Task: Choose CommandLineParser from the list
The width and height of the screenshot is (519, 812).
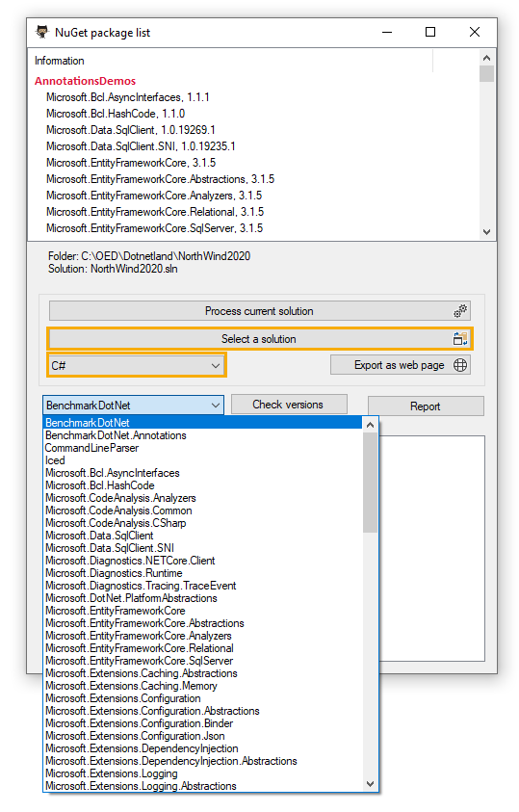Action: [x=203, y=448]
